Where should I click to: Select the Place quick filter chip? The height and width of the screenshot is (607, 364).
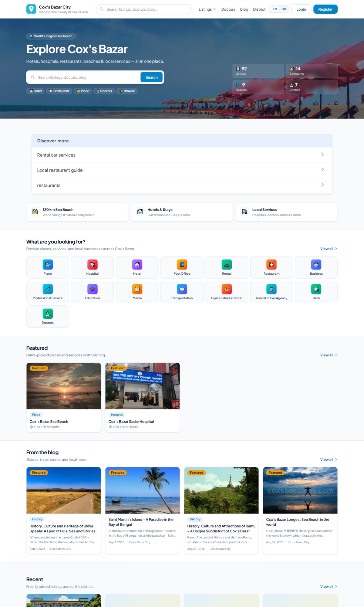pos(83,91)
